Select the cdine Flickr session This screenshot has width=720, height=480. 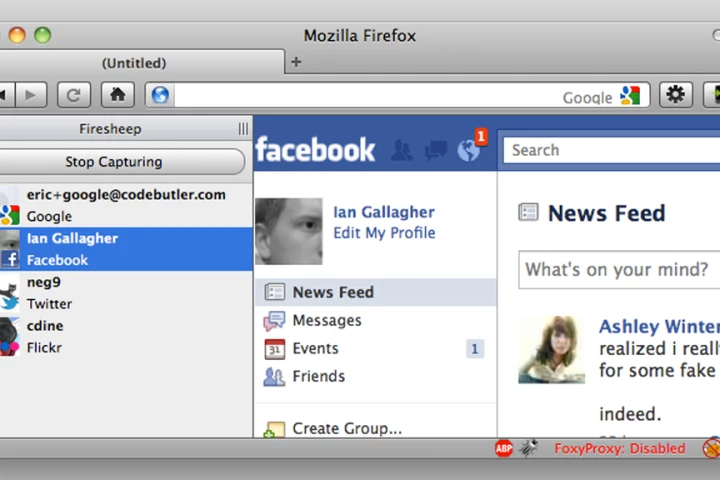[126, 336]
